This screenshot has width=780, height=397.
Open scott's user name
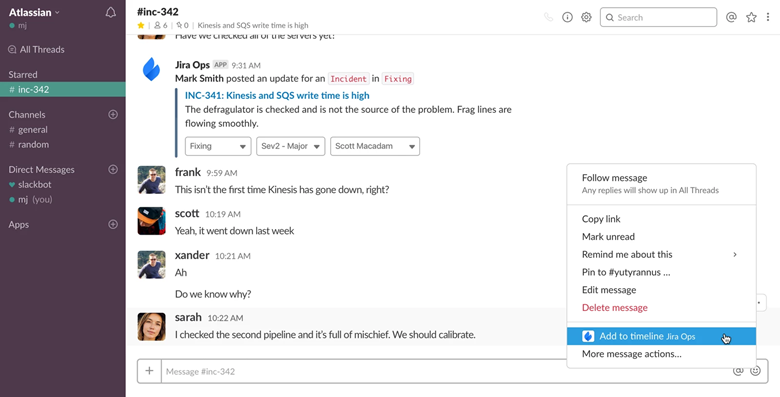pyautogui.click(x=187, y=213)
